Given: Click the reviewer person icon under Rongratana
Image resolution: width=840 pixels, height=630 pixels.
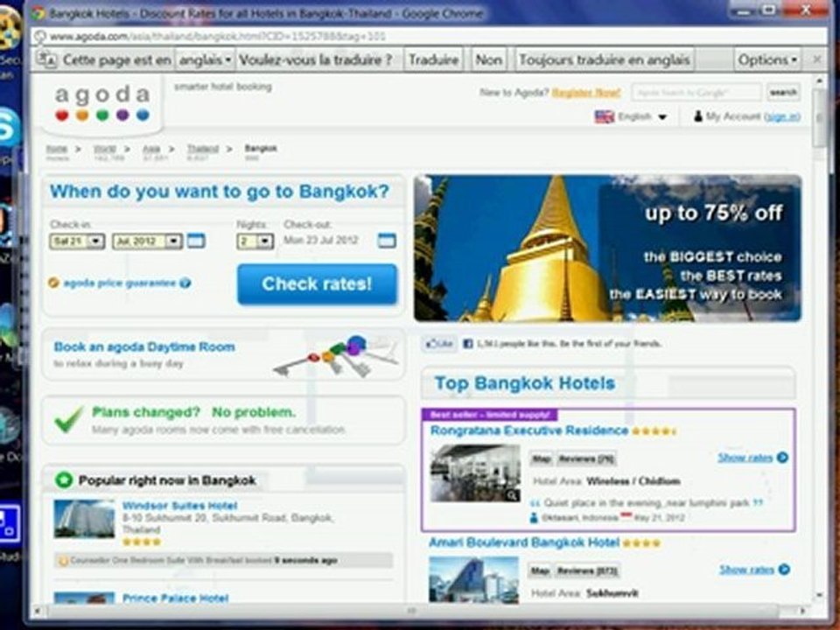Looking at the screenshot, I should [534, 517].
